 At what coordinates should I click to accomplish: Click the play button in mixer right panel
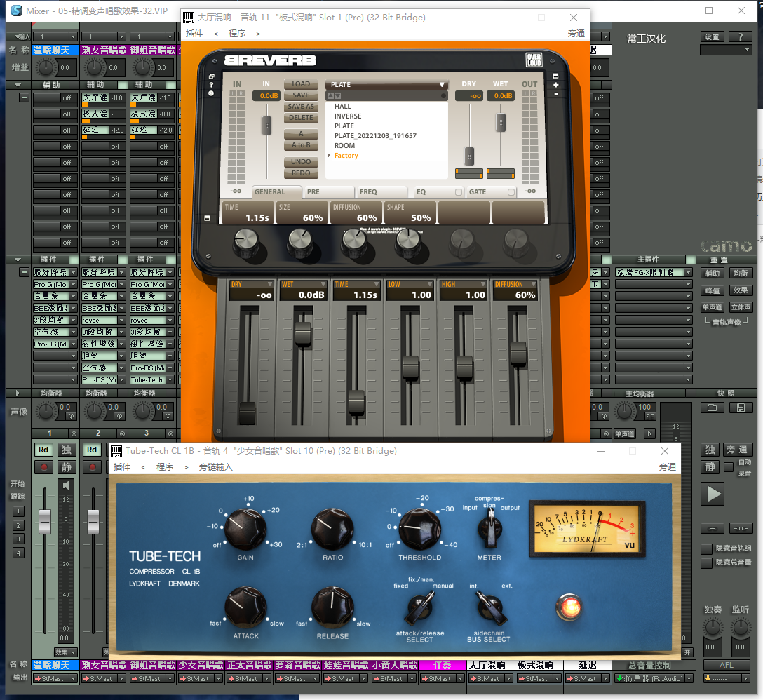(x=713, y=494)
